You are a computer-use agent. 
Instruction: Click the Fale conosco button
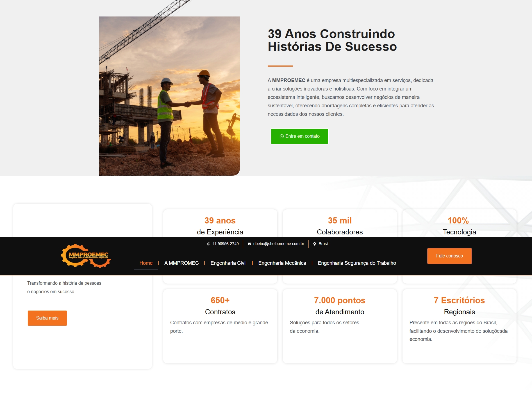(x=449, y=256)
